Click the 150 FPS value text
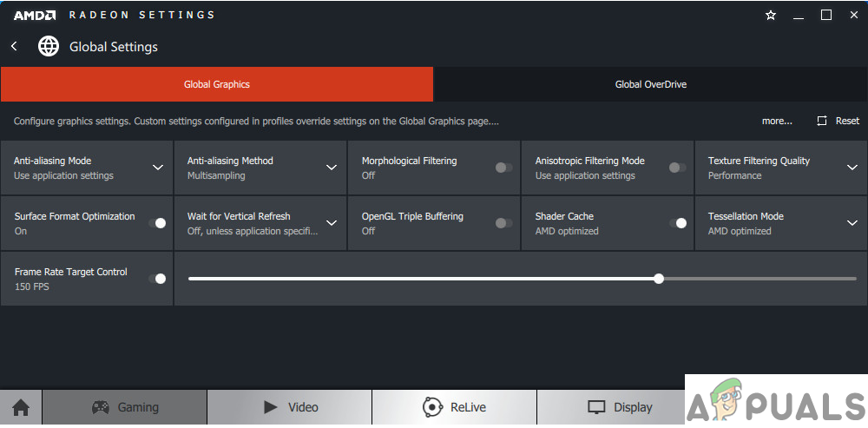 pos(31,286)
